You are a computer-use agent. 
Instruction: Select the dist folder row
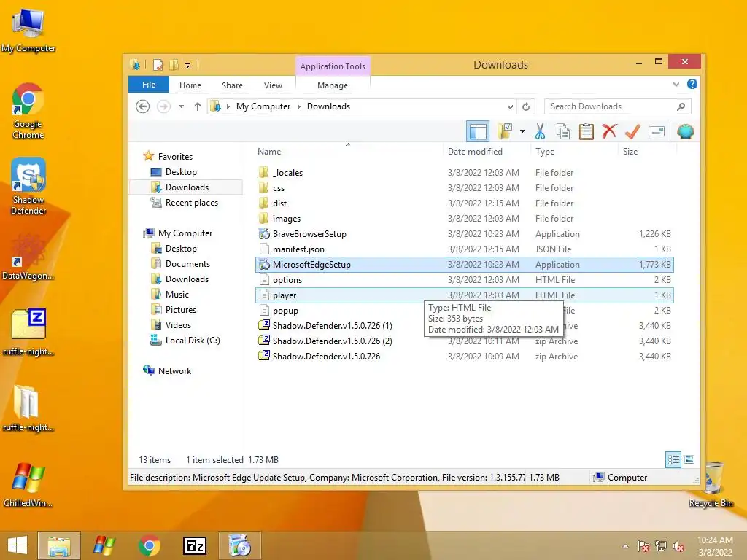(464, 203)
